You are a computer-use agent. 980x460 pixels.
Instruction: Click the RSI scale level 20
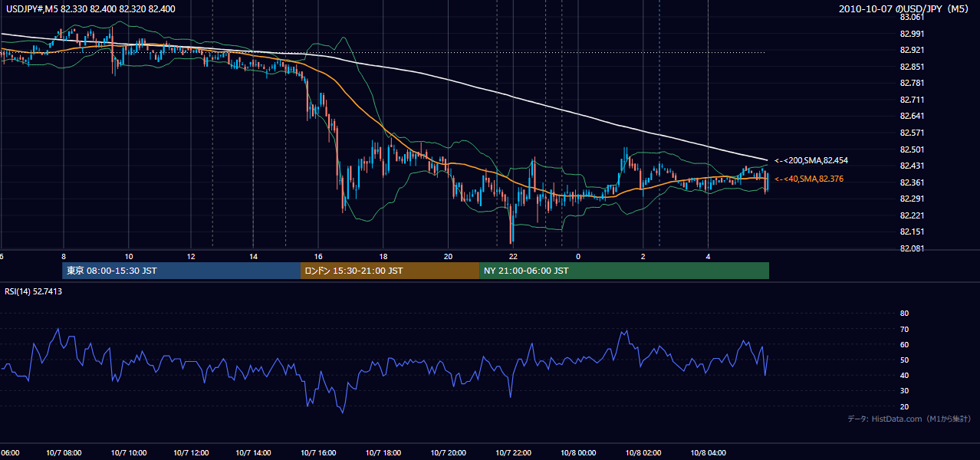click(x=904, y=406)
